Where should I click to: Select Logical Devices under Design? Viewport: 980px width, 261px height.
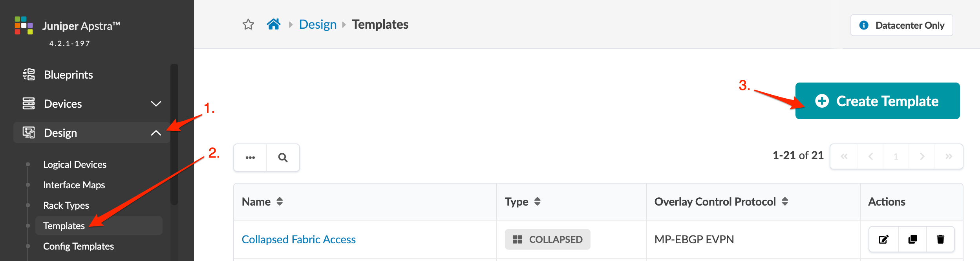click(x=75, y=164)
